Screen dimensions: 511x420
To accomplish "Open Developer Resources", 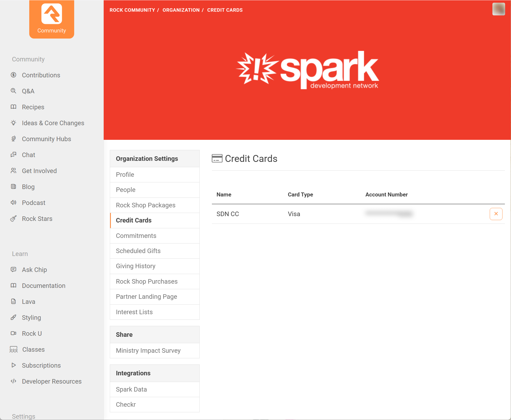I will click(x=52, y=381).
